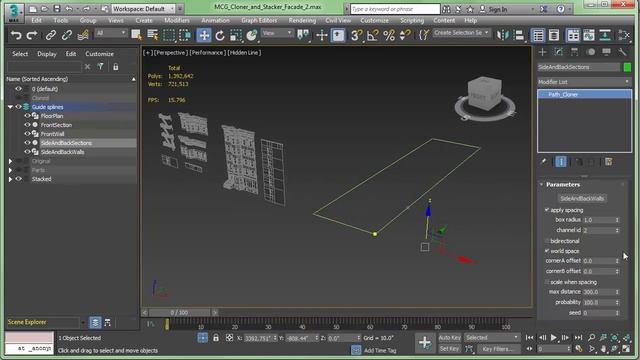Toggle the Percent Snap button
Screen dimensions: 640x360
[389, 36]
